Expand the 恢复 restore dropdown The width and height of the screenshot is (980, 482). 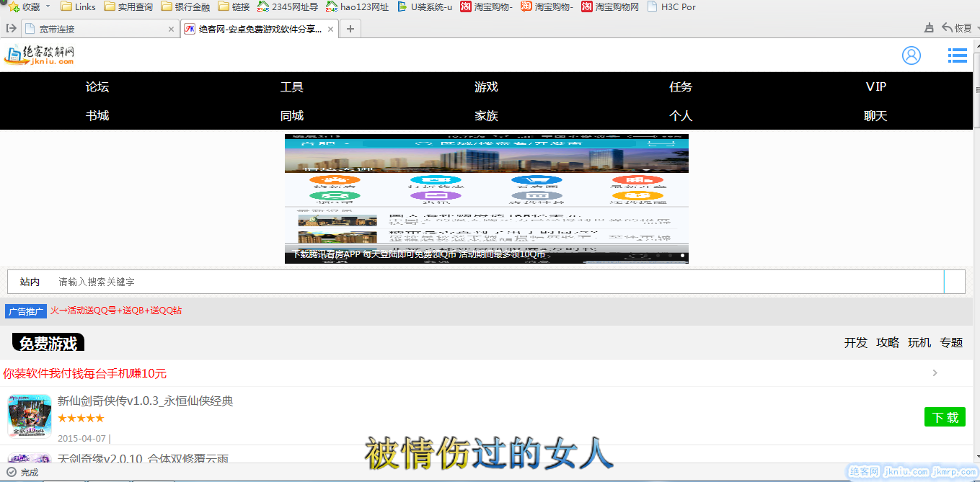coord(976,29)
